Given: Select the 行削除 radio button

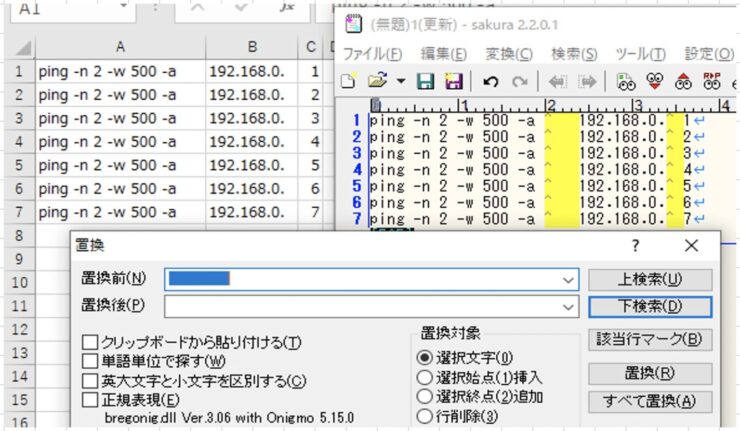Looking at the screenshot, I should pyautogui.click(x=425, y=416).
